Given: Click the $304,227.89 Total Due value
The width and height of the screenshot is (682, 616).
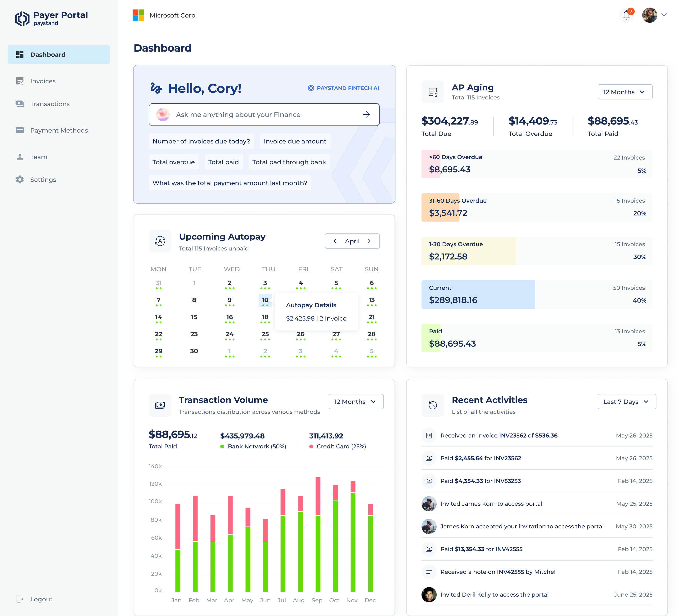Looking at the screenshot, I should point(450,121).
